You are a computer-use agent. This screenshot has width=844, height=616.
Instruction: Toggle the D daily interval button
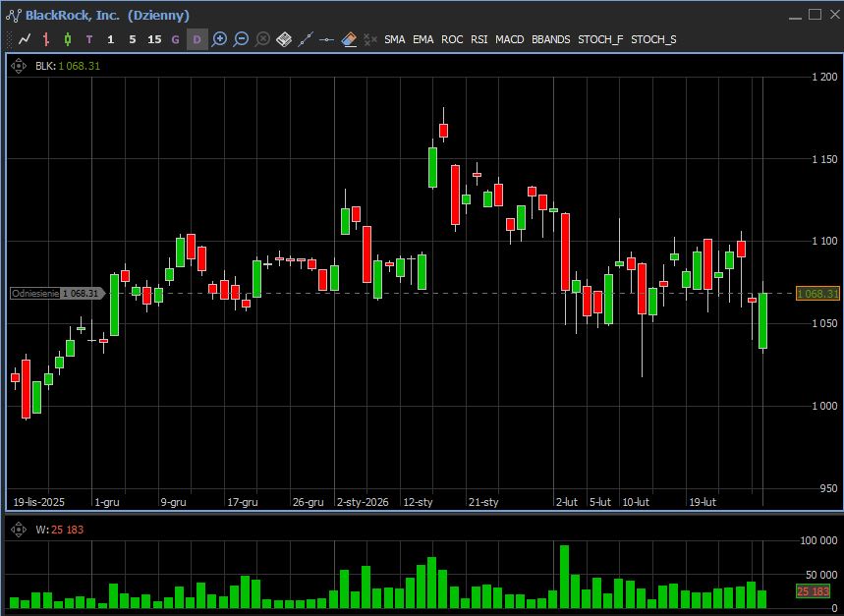(x=197, y=39)
